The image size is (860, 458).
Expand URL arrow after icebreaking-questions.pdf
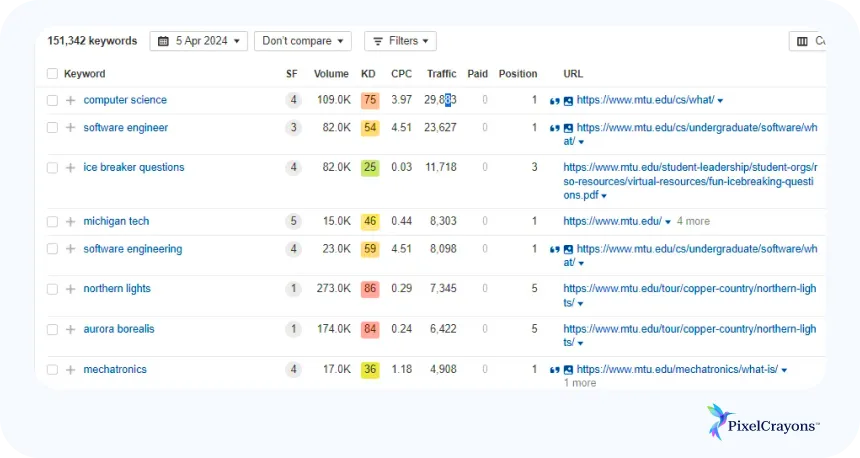pyautogui.click(x=604, y=196)
